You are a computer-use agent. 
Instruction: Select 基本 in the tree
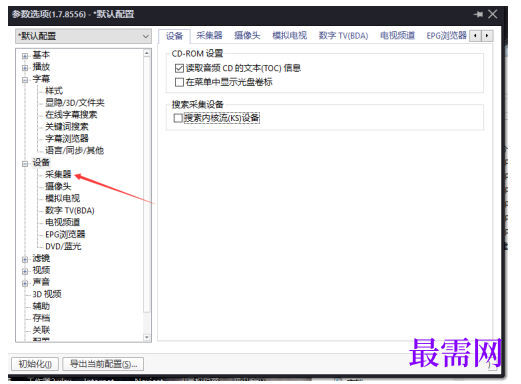[x=41, y=55]
